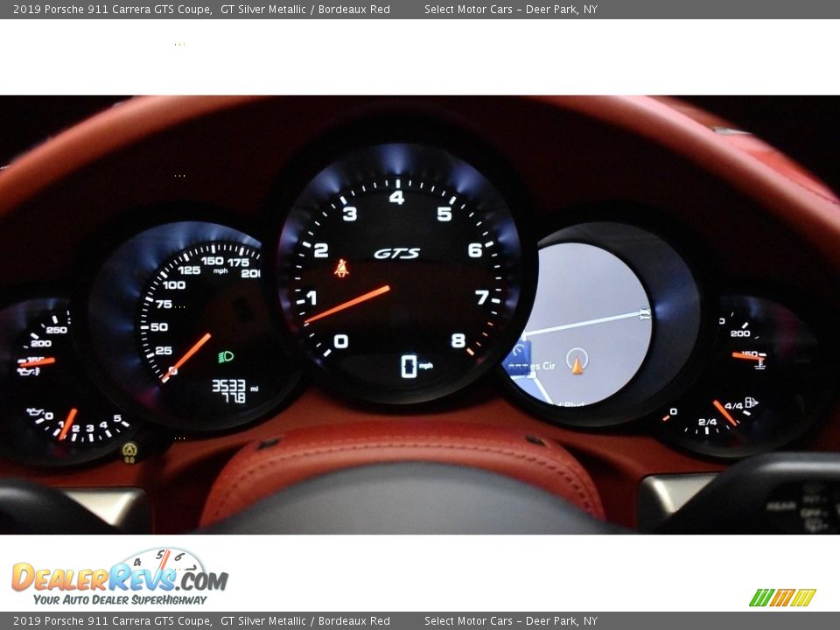Click the tachometer number 7
The height and width of the screenshot is (630, 840).
(x=481, y=297)
